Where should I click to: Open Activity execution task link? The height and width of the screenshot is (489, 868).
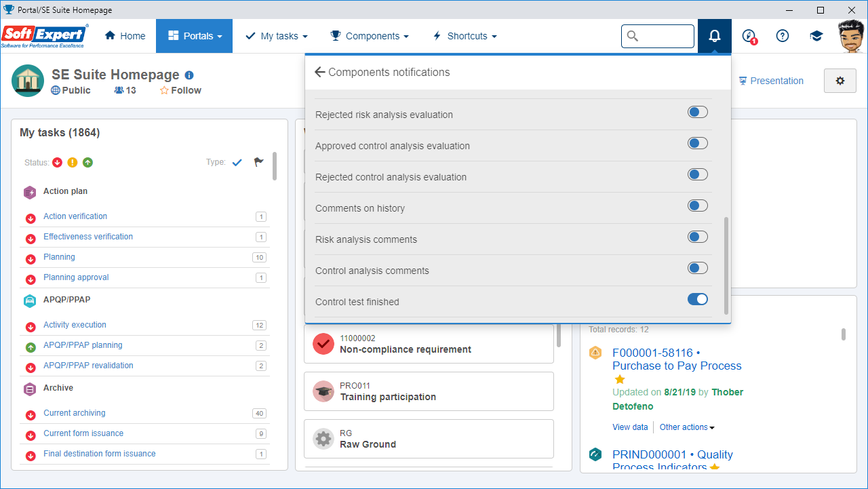coord(75,325)
